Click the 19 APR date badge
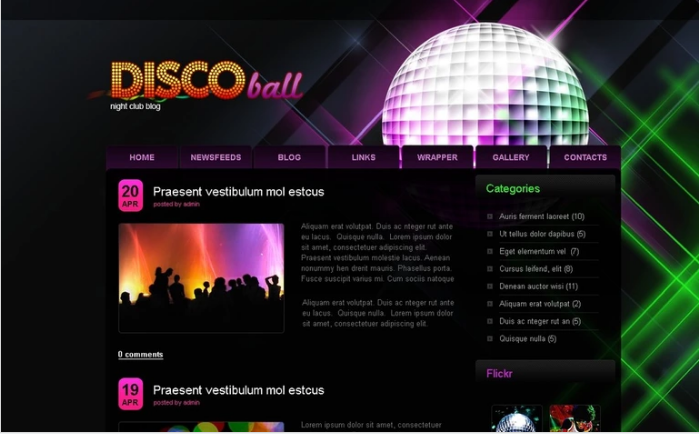The width and height of the screenshot is (699, 434). pos(131,394)
